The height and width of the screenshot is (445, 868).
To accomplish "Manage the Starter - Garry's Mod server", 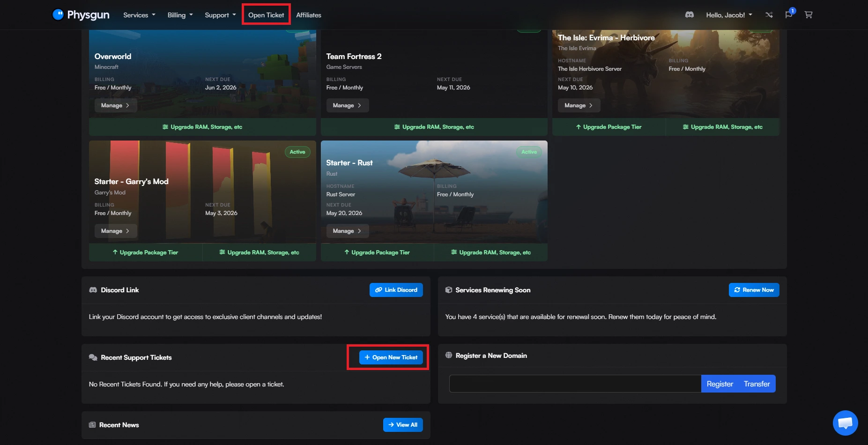I will click(x=116, y=231).
